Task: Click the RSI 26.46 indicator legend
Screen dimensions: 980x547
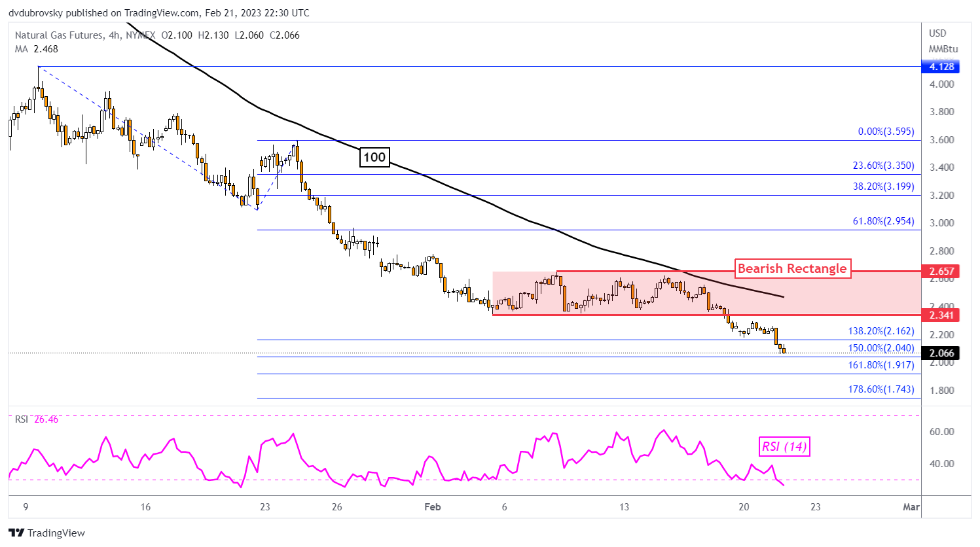Action: point(37,419)
